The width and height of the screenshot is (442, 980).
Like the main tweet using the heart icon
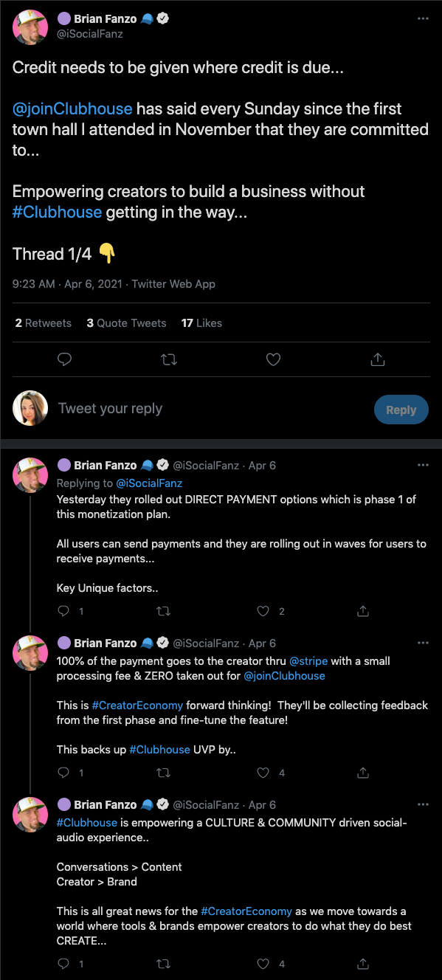pyautogui.click(x=273, y=359)
